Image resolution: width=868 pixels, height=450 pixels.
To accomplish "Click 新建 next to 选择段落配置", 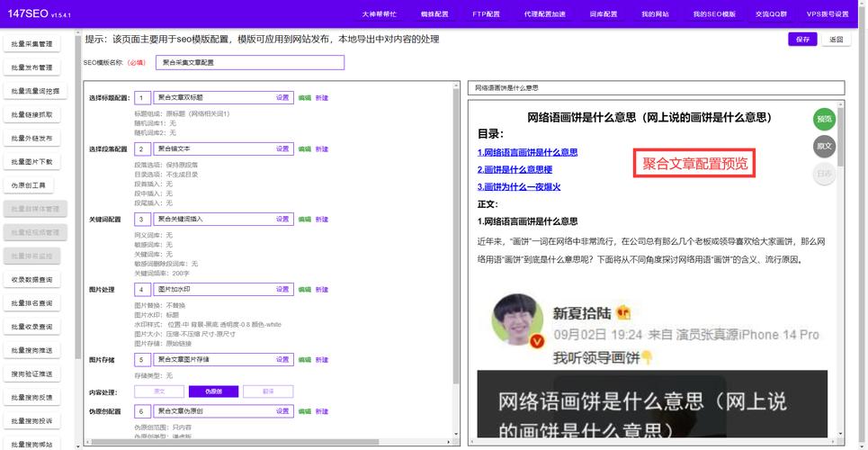I will (322, 149).
